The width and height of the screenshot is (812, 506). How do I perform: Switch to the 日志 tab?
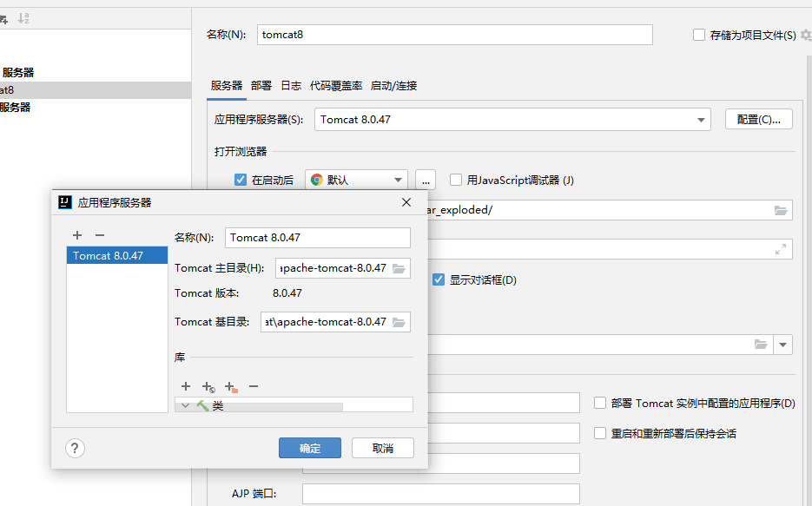click(291, 85)
